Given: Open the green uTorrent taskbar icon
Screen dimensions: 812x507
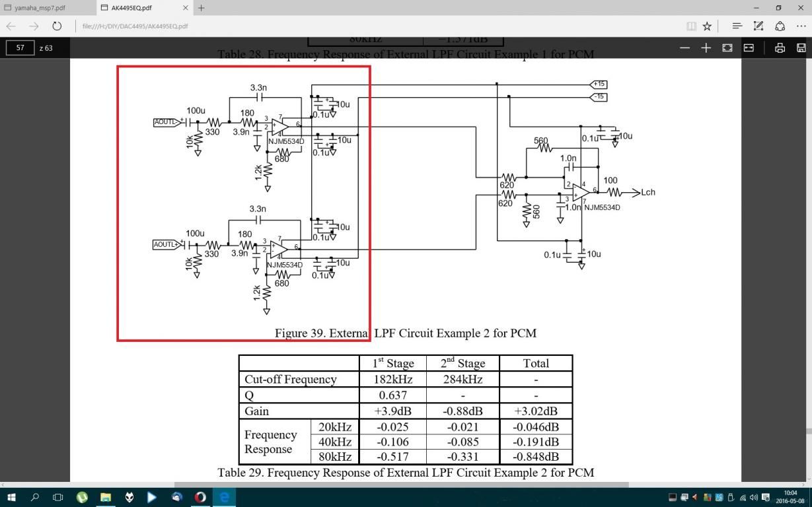Looking at the screenshot, I should pyautogui.click(x=82, y=497).
